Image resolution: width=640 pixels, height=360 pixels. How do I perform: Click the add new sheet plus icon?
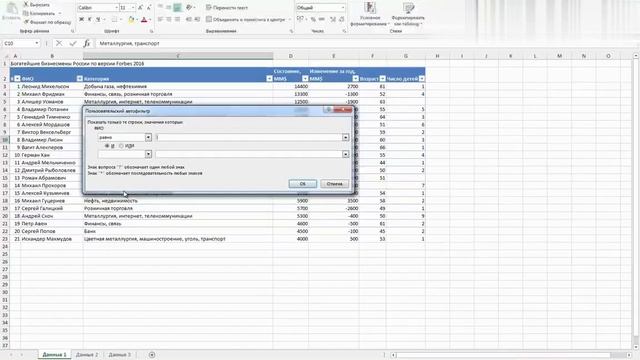point(152,355)
